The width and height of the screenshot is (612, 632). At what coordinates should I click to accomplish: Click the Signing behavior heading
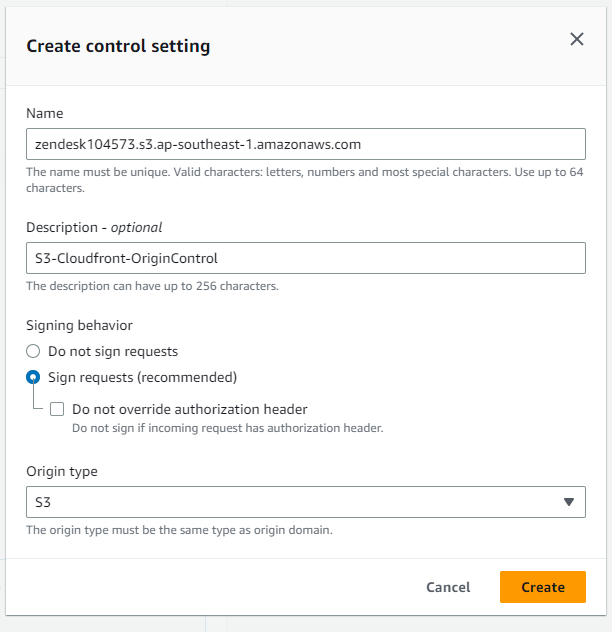tap(79, 325)
